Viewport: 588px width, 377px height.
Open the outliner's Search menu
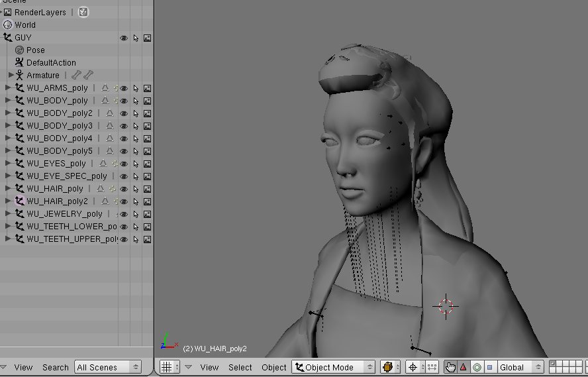point(56,367)
